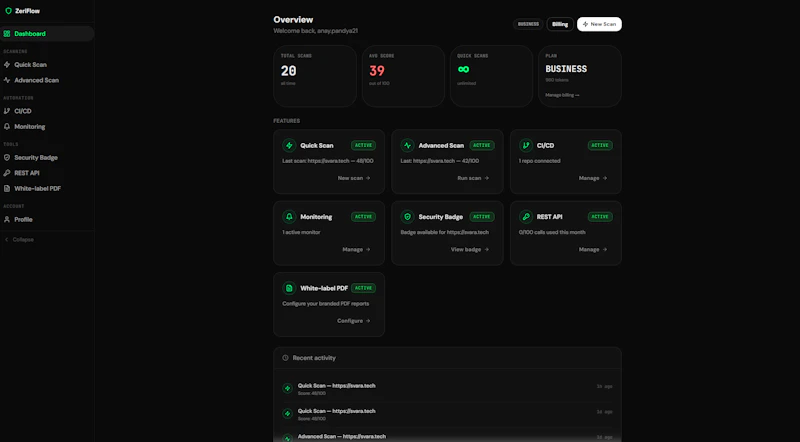The height and width of the screenshot is (442, 800).
Task: Click the Quick Scan card last scan text
Action: click(x=328, y=161)
